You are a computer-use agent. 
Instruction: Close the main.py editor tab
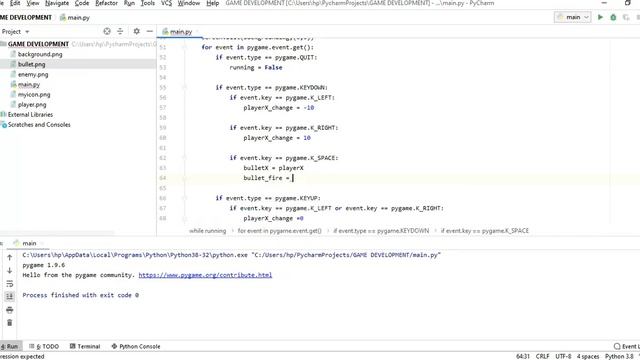[x=198, y=31]
